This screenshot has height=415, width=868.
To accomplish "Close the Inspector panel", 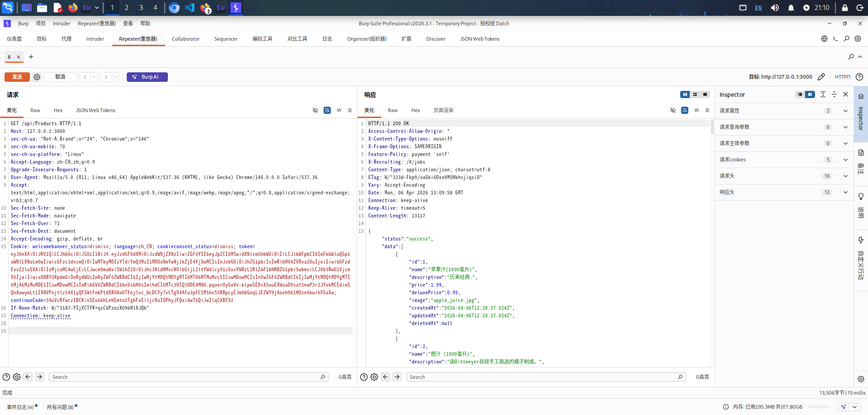I will coord(845,94).
